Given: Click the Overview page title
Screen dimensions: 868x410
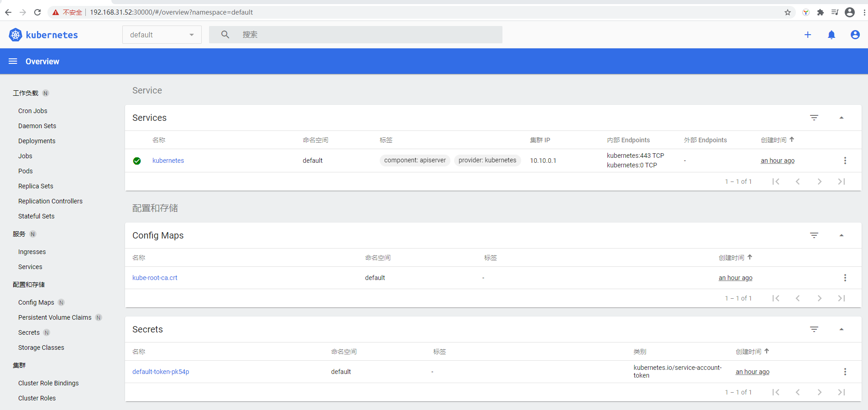Looking at the screenshot, I should point(42,62).
